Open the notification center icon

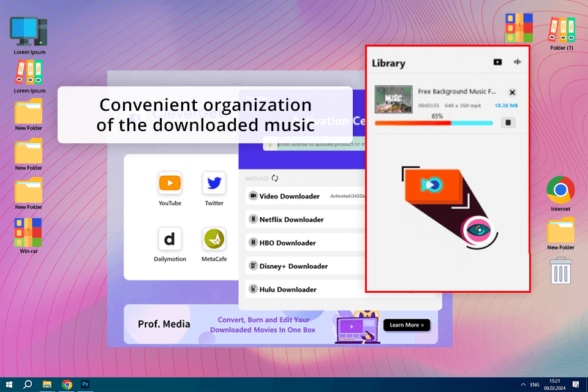576,385
